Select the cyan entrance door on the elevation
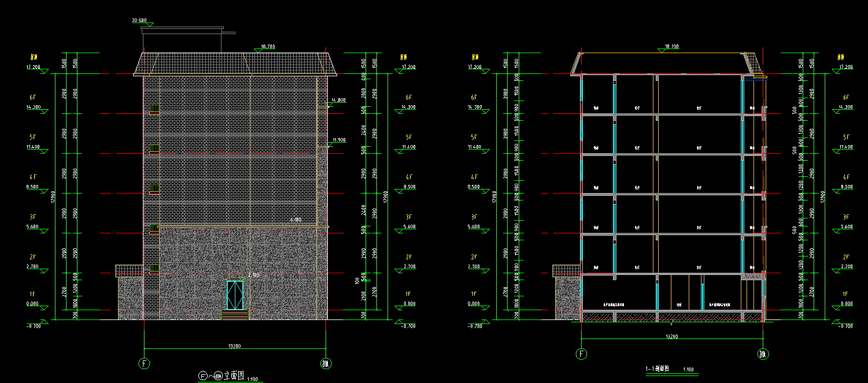Viewport: 868px width, 383px height. coord(235,295)
